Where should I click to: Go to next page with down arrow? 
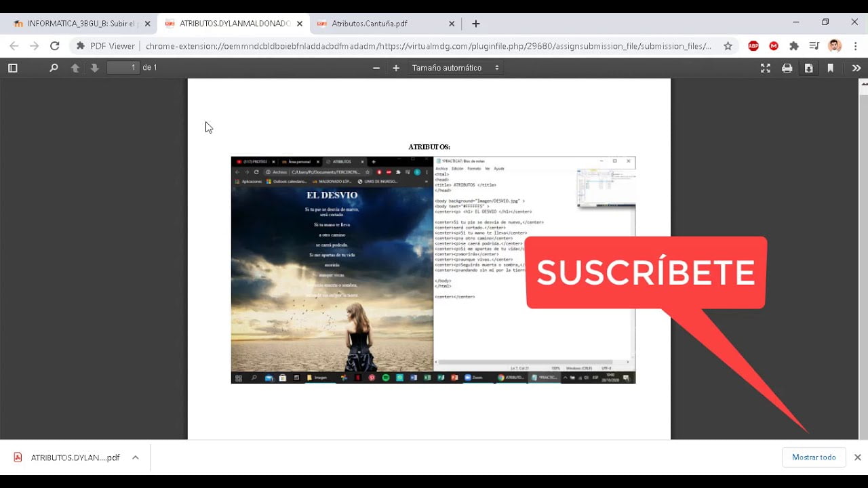point(95,68)
